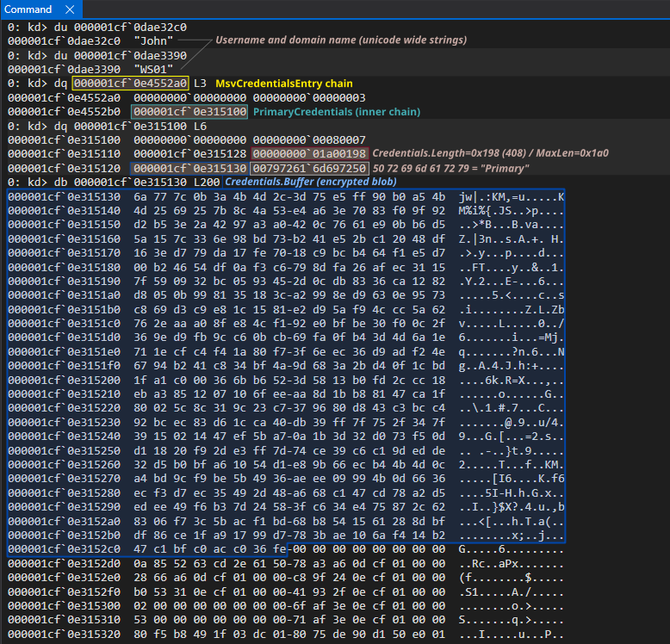Click the value 00000000`01a00198
670x644 pixels.
309,154
